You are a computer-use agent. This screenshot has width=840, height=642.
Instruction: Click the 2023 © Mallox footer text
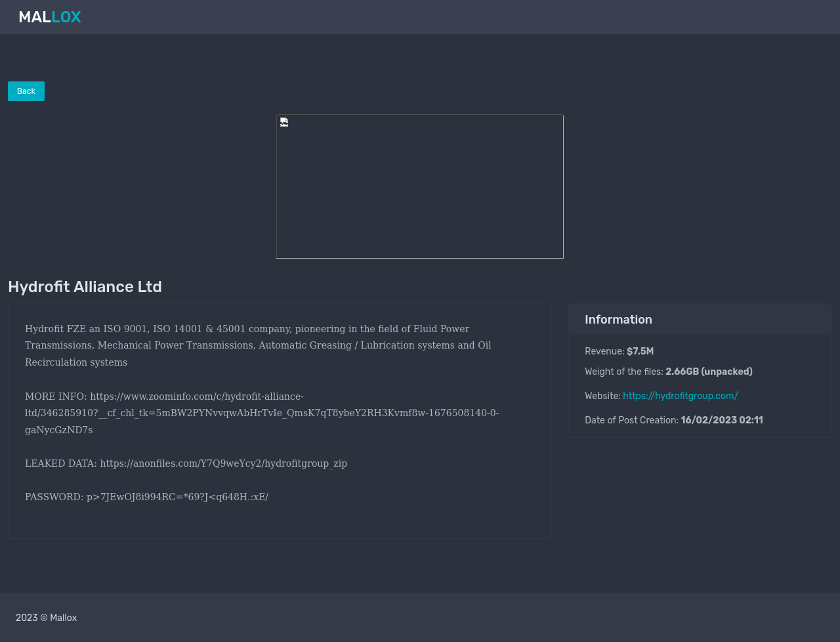47,618
